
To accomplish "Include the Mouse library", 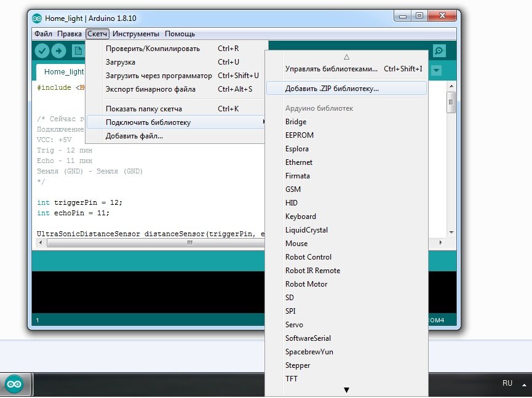I will pos(346,244).
